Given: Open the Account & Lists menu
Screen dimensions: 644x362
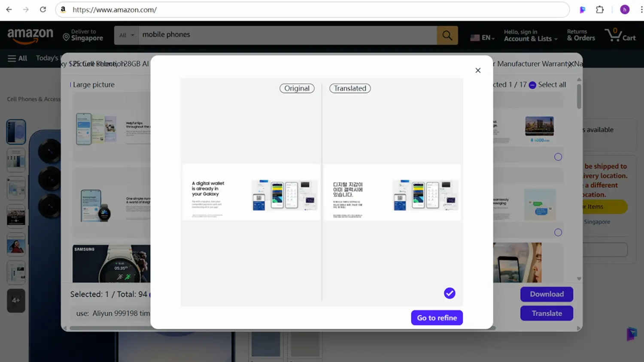Looking at the screenshot, I should [x=531, y=35].
